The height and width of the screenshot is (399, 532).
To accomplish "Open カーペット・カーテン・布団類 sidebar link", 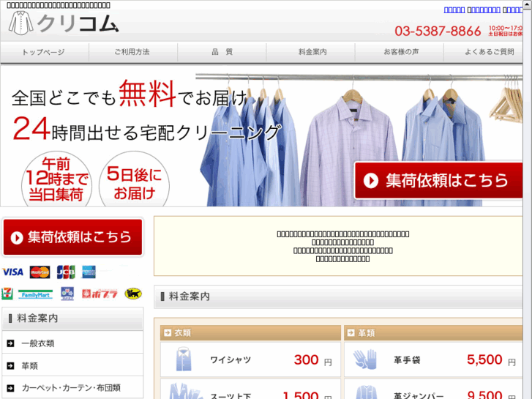I will pyautogui.click(x=71, y=388).
